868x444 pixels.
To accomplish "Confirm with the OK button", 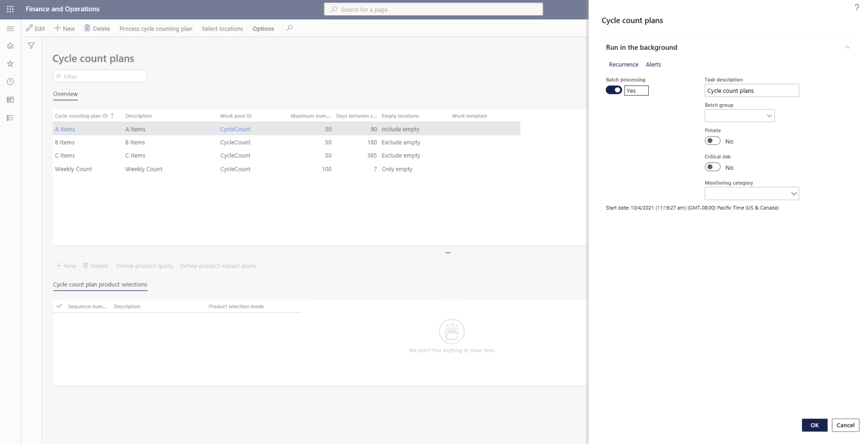I will point(814,425).
